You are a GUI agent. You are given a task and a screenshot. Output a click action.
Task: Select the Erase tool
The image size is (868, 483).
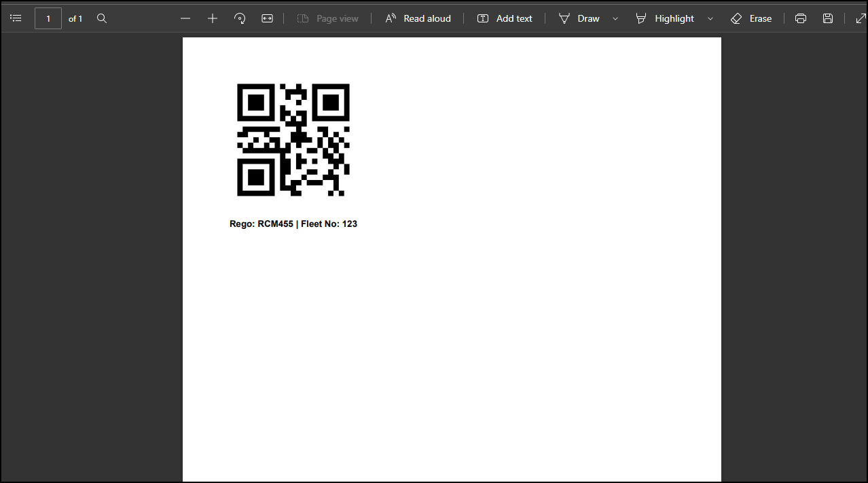click(751, 18)
